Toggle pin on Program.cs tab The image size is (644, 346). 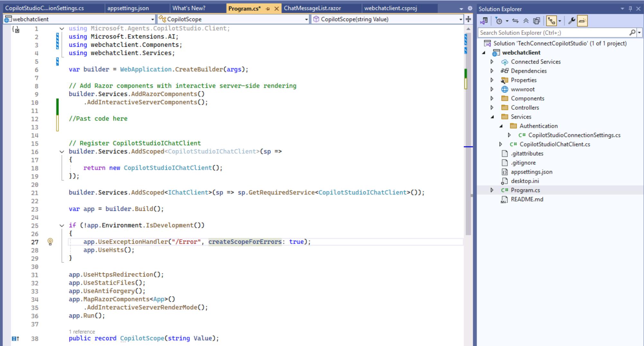[x=268, y=9]
